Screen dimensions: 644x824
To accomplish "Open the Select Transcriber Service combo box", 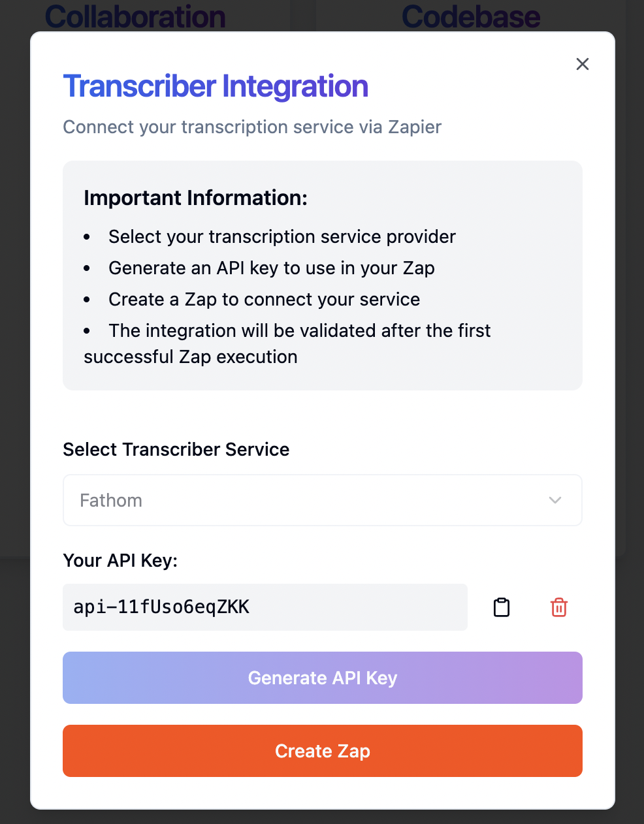I will pyautogui.click(x=322, y=500).
